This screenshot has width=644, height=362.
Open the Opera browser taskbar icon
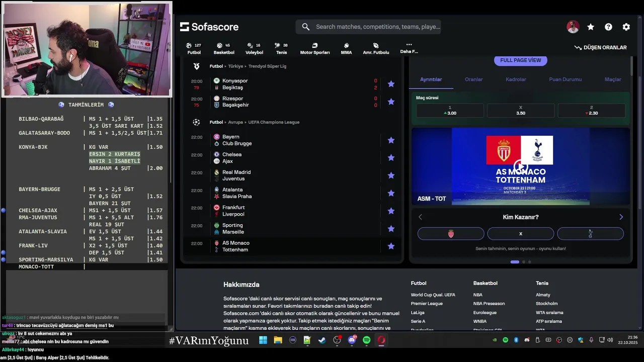point(381,340)
